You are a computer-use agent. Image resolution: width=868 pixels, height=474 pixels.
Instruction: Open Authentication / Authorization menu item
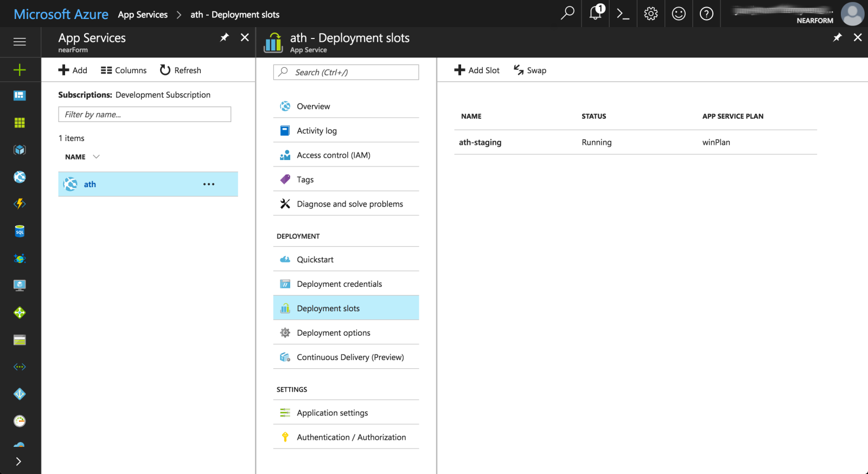(x=346, y=437)
